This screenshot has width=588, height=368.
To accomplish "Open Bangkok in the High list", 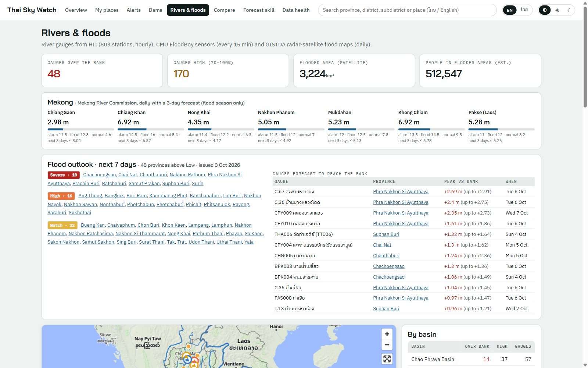I will (x=114, y=196).
